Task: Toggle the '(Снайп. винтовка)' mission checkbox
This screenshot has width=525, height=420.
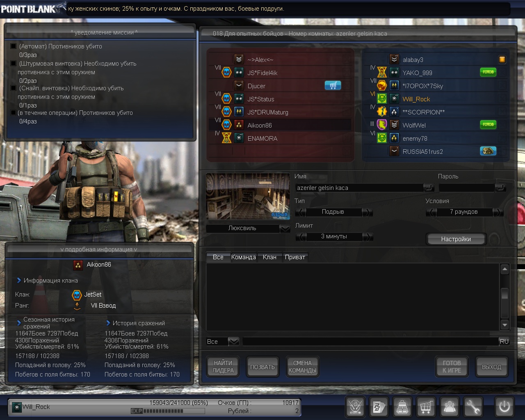Action: click(13, 88)
